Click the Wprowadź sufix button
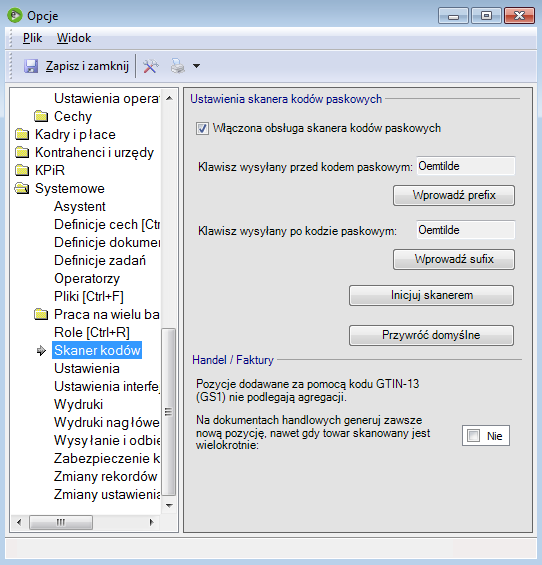This screenshot has height=565, width=542. pyautogui.click(x=454, y=259)
